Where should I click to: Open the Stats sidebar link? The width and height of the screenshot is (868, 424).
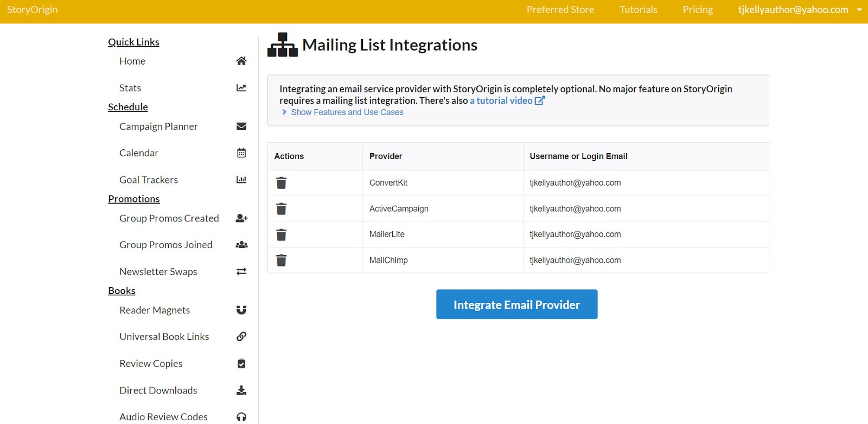pyautogui.click(x=130, y=88)
